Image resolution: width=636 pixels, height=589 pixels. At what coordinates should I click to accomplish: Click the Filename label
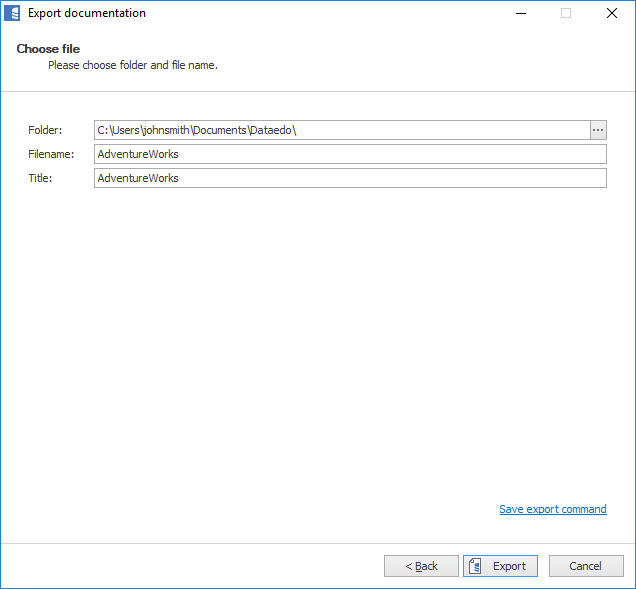click(51, 154)
